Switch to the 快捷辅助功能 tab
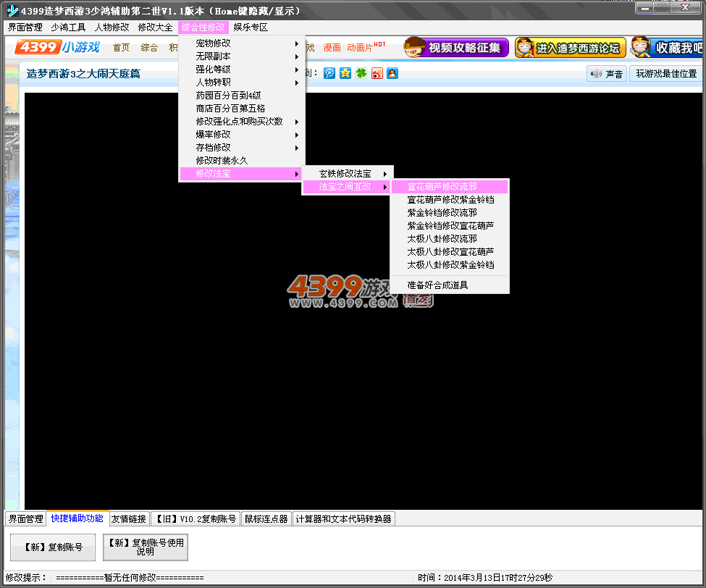This screenshot has width=706, height=588. [77, 518]
